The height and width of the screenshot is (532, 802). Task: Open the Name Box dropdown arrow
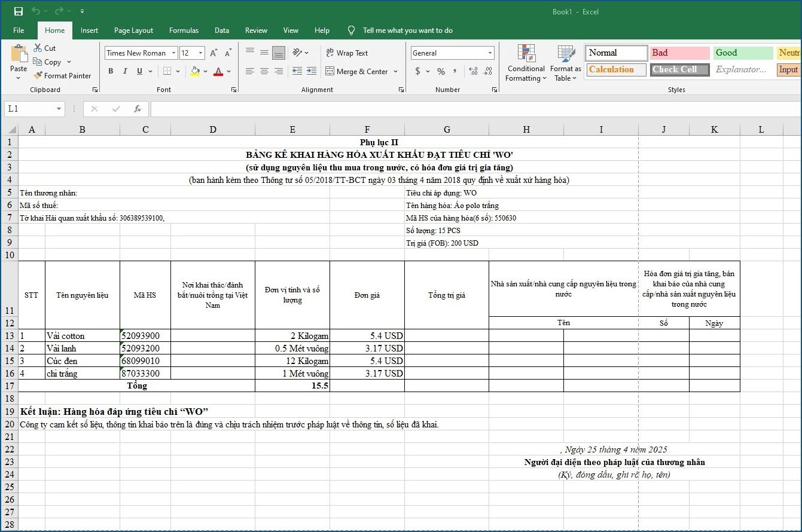coord(59,109)
